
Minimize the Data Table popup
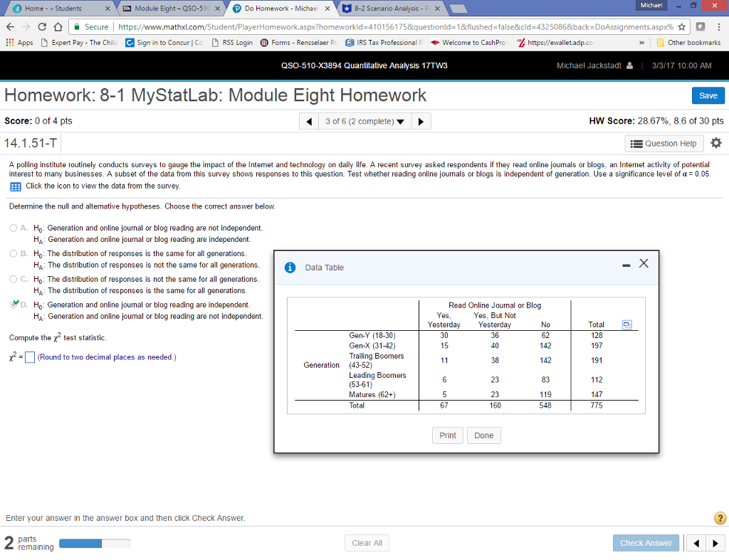(x=626, y=265)
